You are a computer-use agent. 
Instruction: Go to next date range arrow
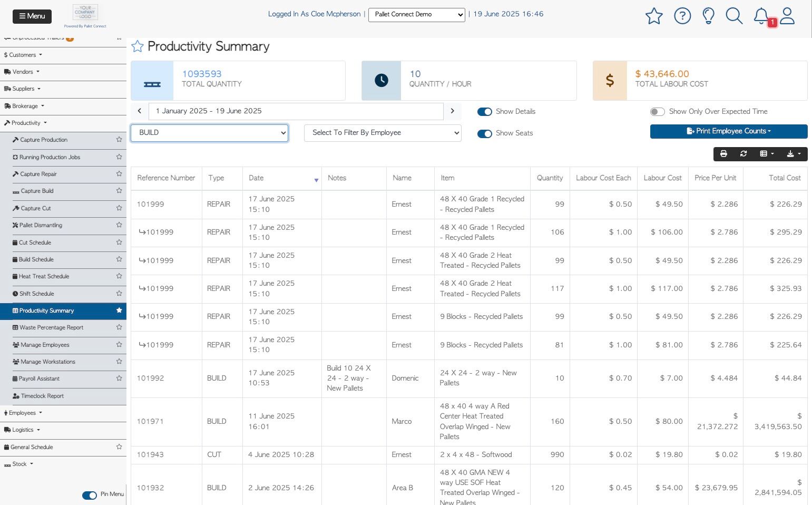[x=452, y=111]
